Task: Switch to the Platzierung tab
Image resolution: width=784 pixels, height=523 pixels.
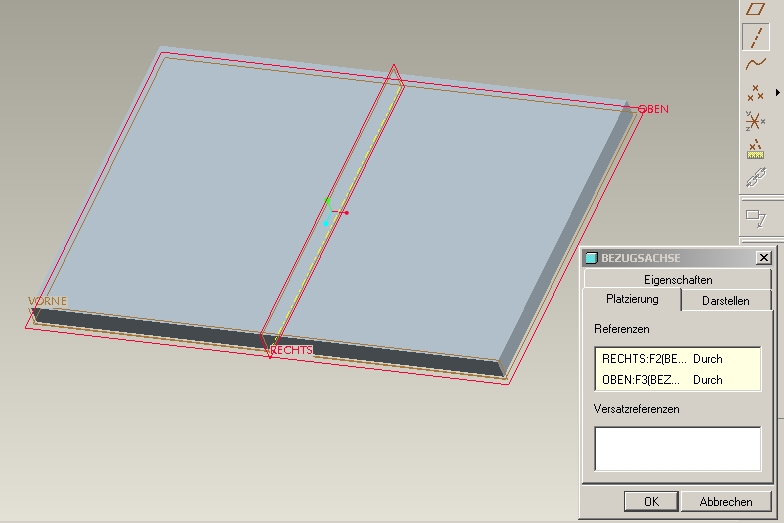Action: 632,299
